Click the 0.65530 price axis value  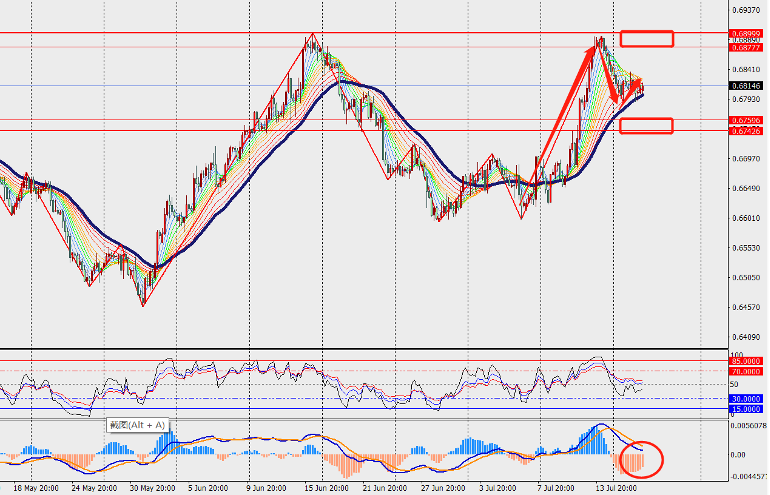coord(746,248)
